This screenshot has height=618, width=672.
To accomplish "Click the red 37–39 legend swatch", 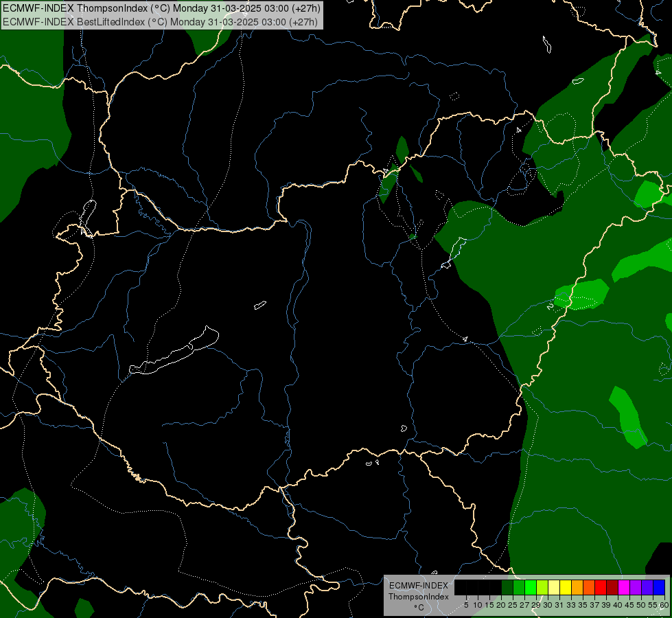I will pyautogui.click(x=601, y=587).
